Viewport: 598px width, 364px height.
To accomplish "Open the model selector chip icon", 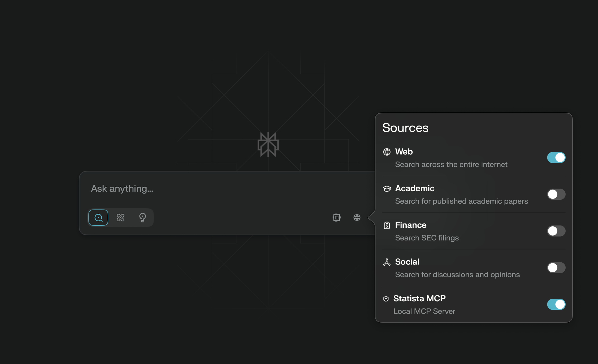I will coord(336,218).
